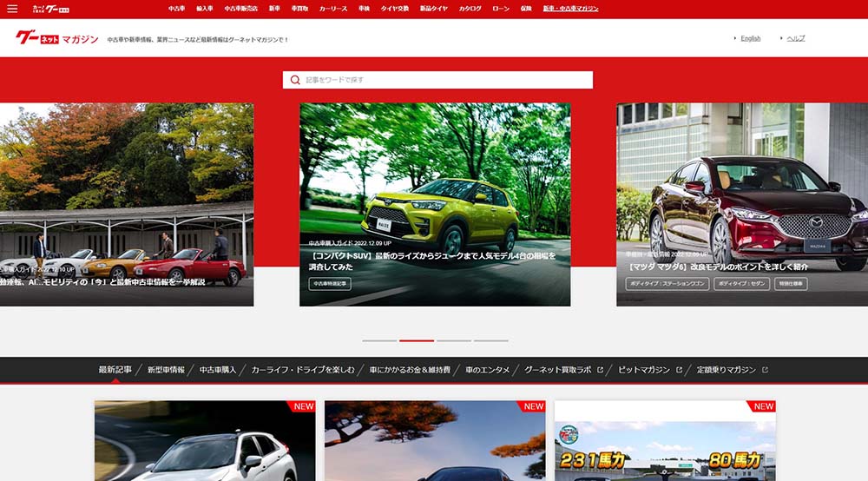Open the pine tree sunset article card

[435, 440]
